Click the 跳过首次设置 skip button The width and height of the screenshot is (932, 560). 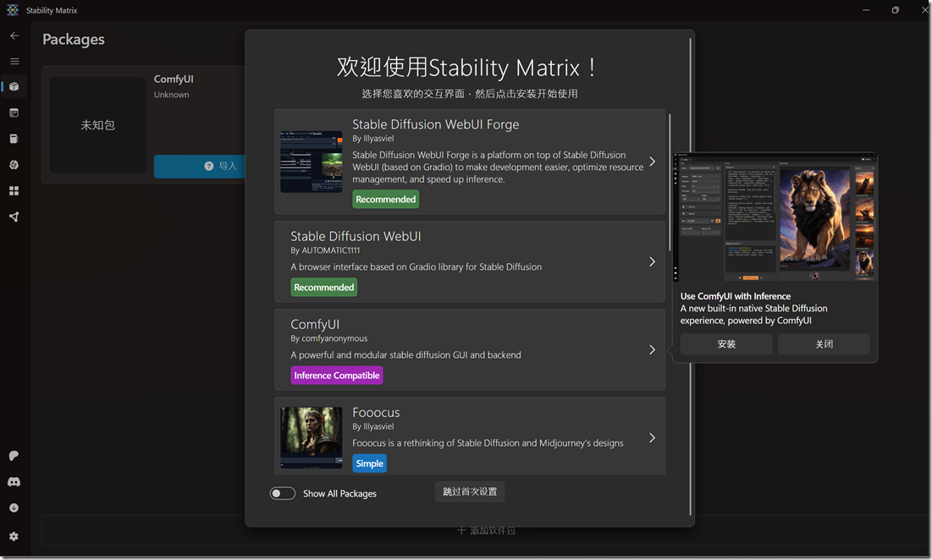coord(470,491)
